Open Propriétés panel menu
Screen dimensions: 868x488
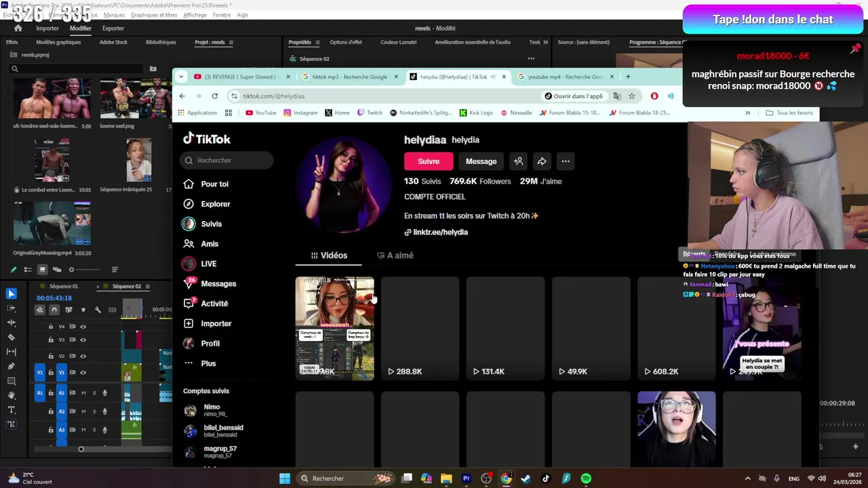(316, 42)
